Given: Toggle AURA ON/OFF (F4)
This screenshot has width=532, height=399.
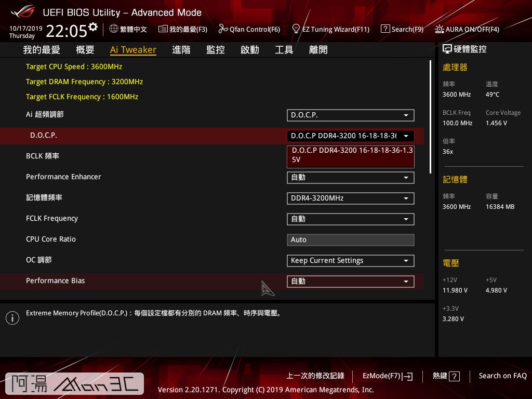Looking at the screenshot, I should [467, 29].
